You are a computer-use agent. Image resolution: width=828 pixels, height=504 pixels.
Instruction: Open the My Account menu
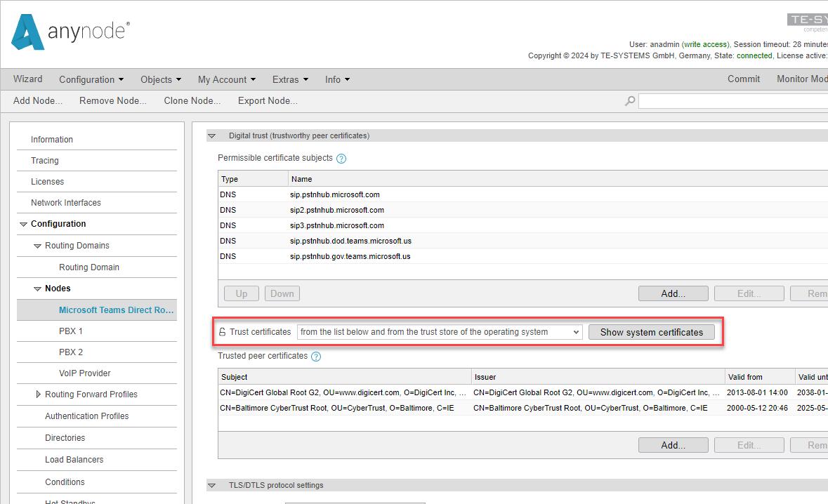pos(227,79)
